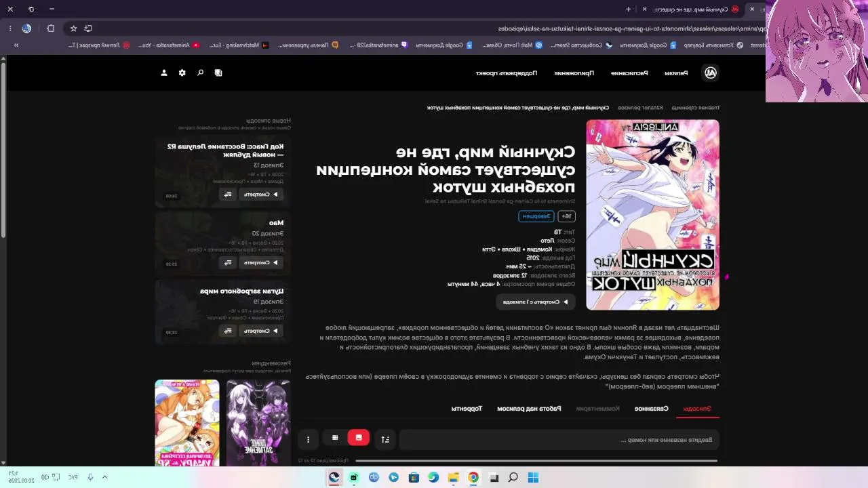
Task: Open the user profile icon
Action: 164,73
